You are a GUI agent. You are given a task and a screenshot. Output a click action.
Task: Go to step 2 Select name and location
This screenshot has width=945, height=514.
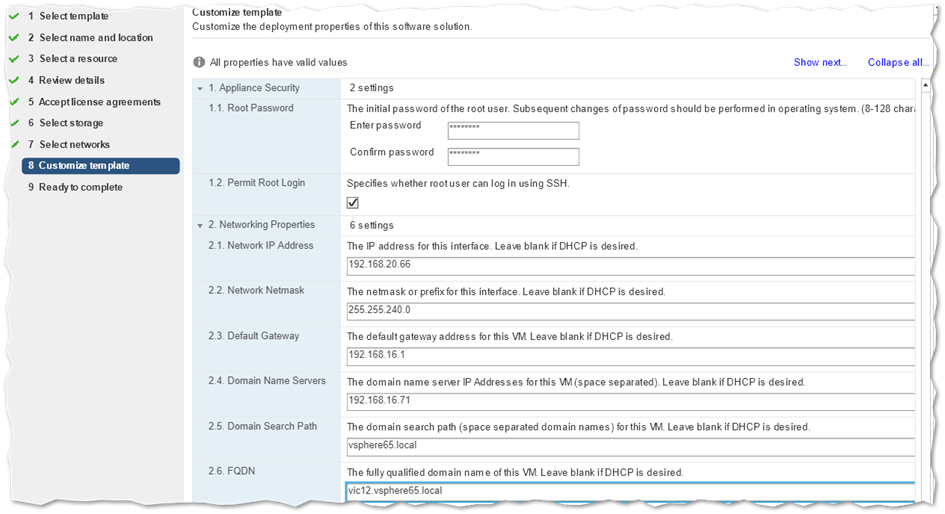(x=90, y=37)
